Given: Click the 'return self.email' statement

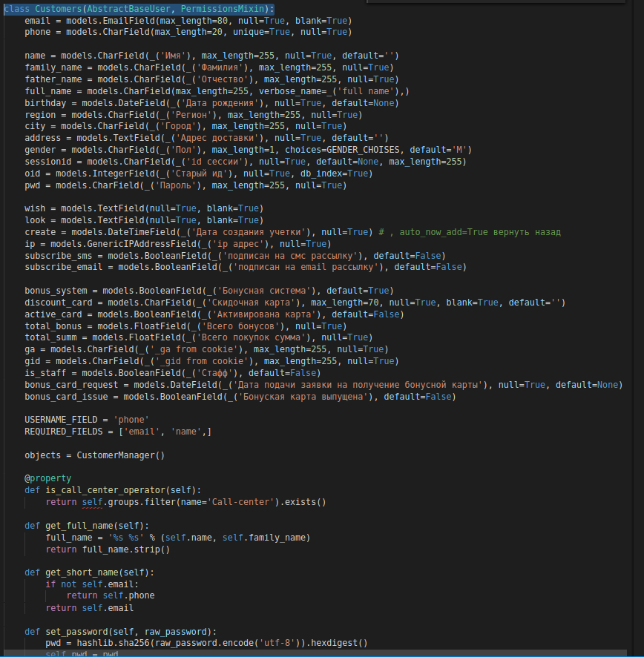Looking at the screenshot, I should coord(90,607).
